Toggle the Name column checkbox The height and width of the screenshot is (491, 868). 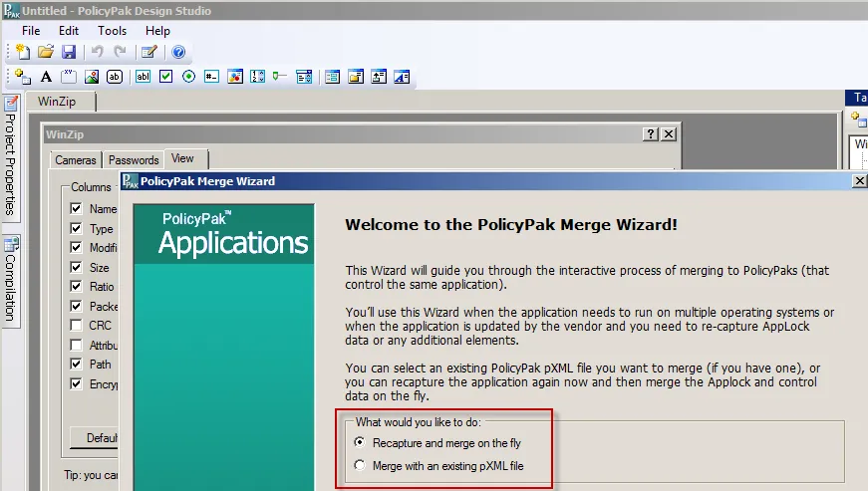coord(76,208)
